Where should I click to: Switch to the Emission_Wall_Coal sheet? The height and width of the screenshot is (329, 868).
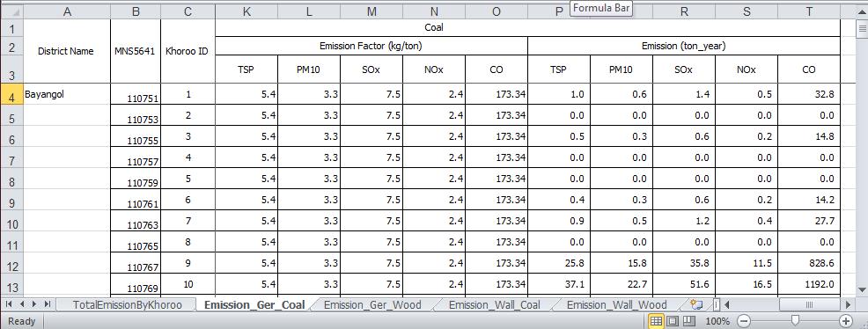click(495, 304)
